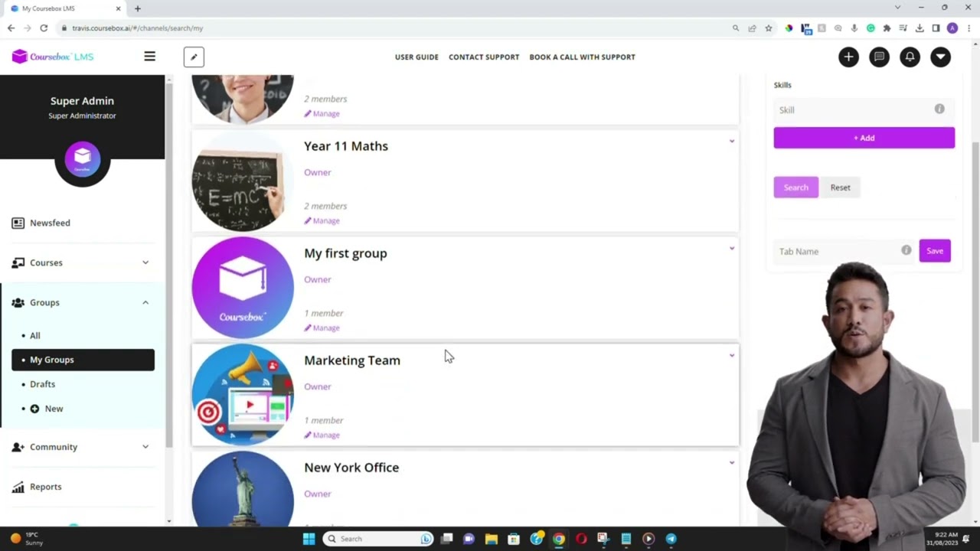Click the Reset filter button
Image resolution: width=980 pixels, height=551 pixels.
click(841, 187)
